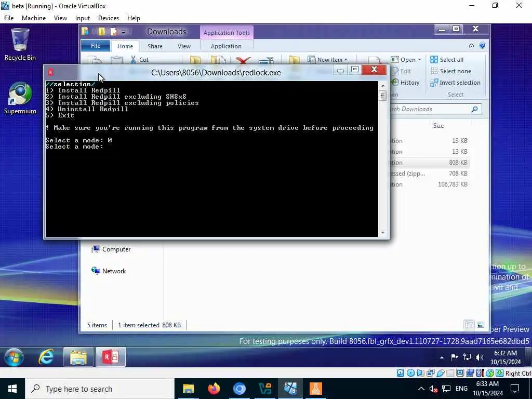Screen dimensions: 532x399
Task: Click host VirtualBox taskbar icon
Action: point(290,389)
